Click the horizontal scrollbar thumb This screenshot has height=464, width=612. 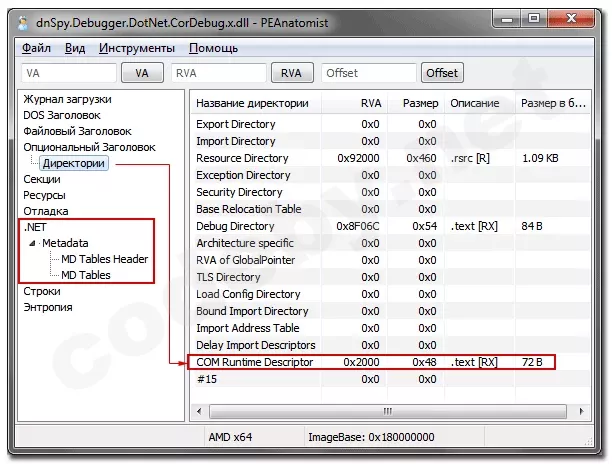(x=388, y=411)
